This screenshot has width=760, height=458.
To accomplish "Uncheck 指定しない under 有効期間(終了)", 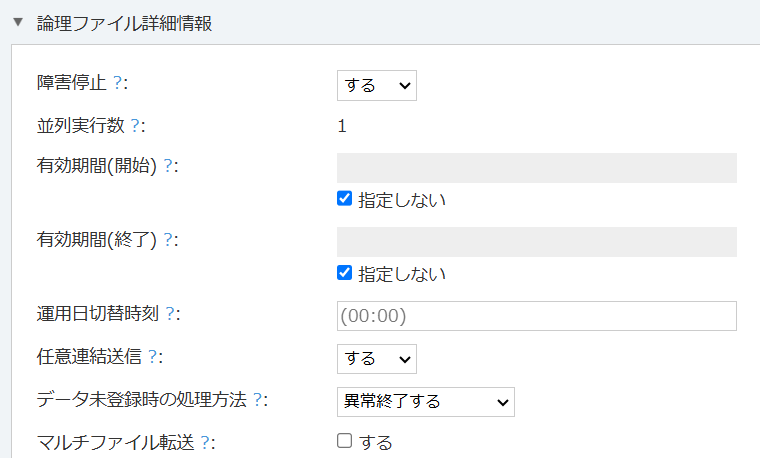I will point(344,273).
